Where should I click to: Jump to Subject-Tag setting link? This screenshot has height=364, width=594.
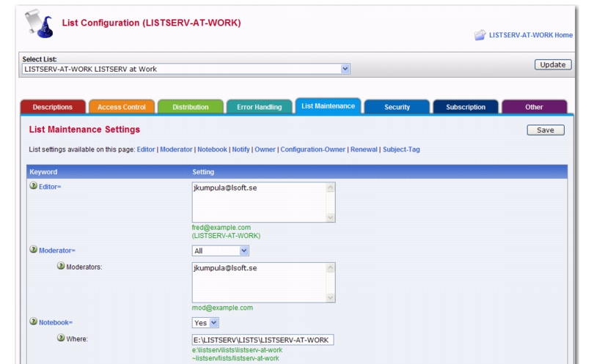click(x=401, y=149)
